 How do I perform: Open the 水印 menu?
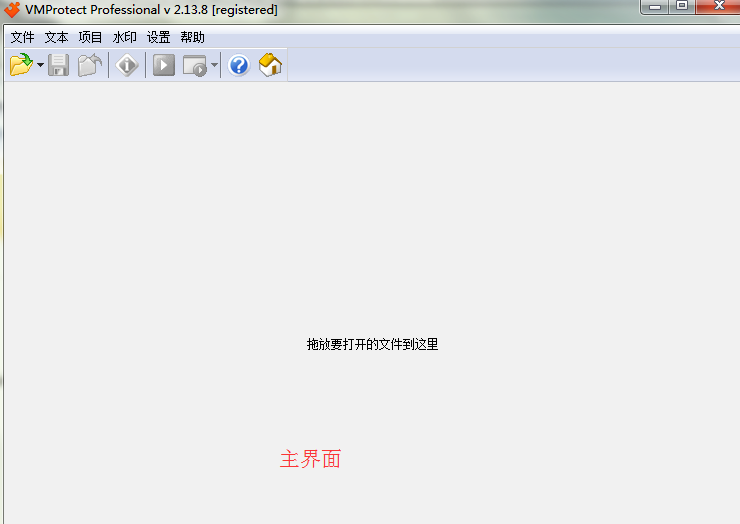click(x=125, y=37)
